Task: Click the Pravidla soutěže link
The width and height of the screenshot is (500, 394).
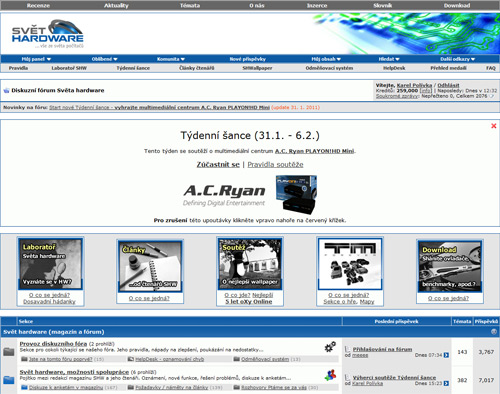Action: coord(275,164)
